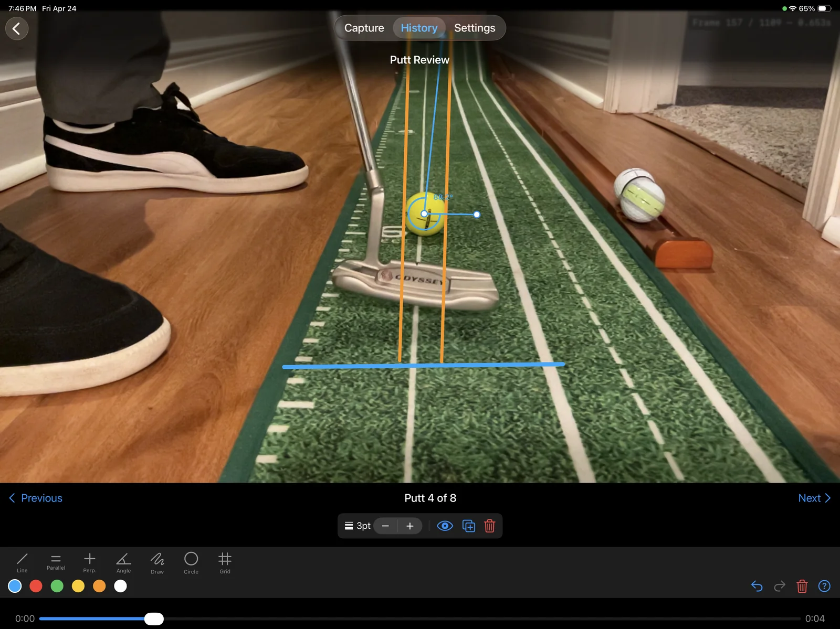Click the video playback slider handle
Viewport: 840px width, 629px height.
pyautogui.click(x=154, y=619)
